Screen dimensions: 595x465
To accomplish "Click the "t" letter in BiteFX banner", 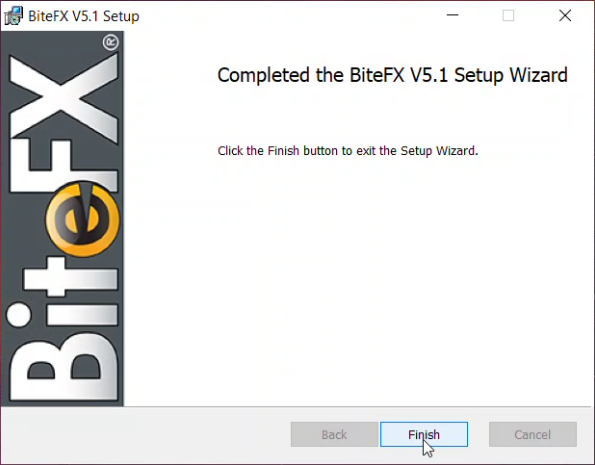I will tap(71, 277).
